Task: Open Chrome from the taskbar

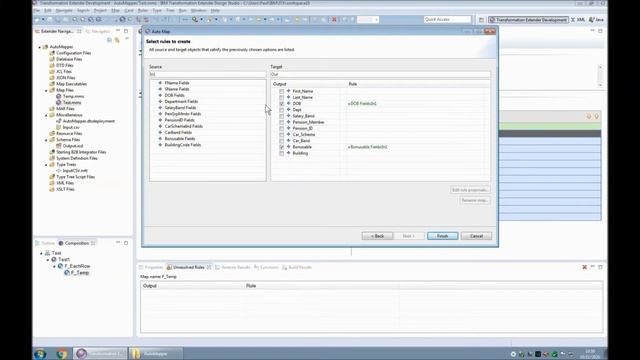Action: tap(62, 353)
